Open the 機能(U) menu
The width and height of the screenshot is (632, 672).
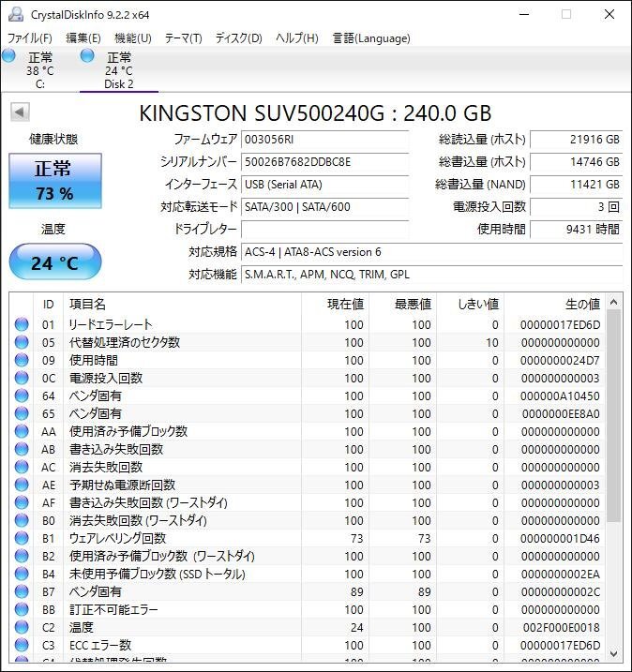(x=133, y=38)
